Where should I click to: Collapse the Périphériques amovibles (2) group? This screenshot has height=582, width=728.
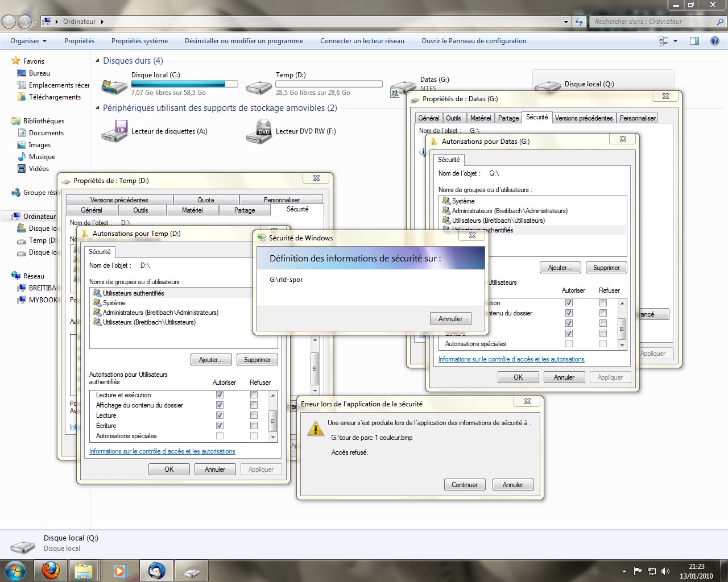click(x=97, y=108)
